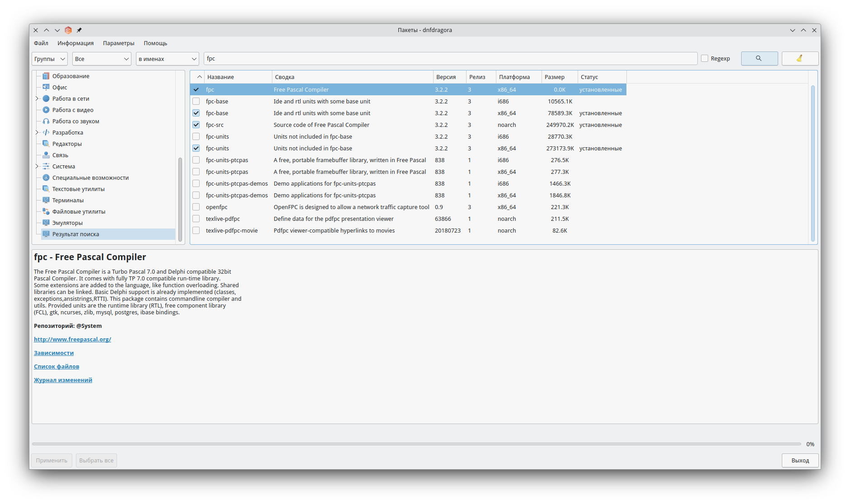This screenshot has height=504, width=850.
Task: Click the dnfdragora app icon in title bar
Action: click(x=68, y=30)
